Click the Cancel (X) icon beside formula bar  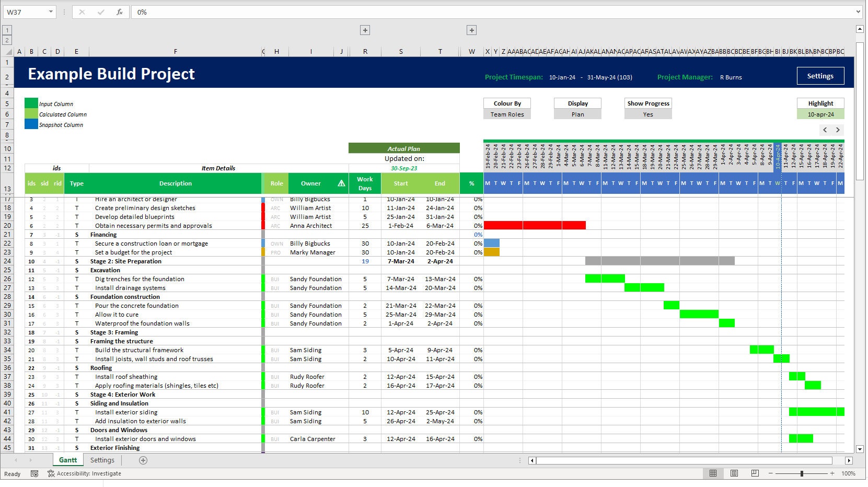pyautogui.click(x=82, y=11)
